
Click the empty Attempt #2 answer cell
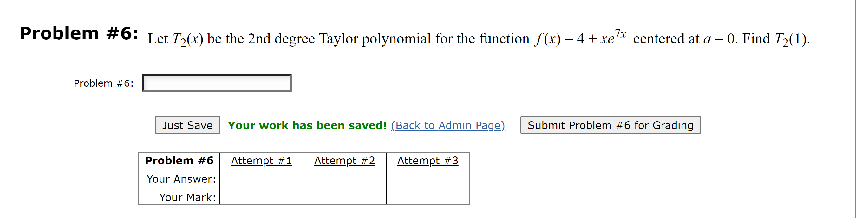(x=344, y=179)
